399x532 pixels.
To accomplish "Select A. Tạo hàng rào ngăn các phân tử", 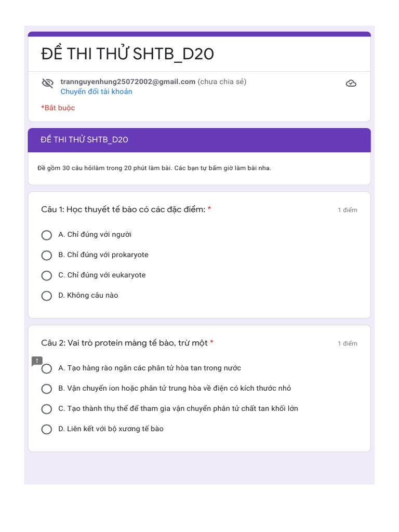I will click(47, 369).
